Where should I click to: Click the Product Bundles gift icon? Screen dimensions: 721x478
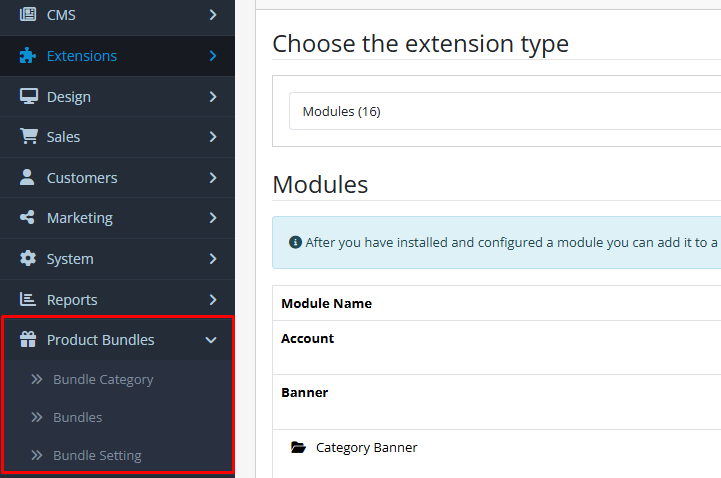28,340
